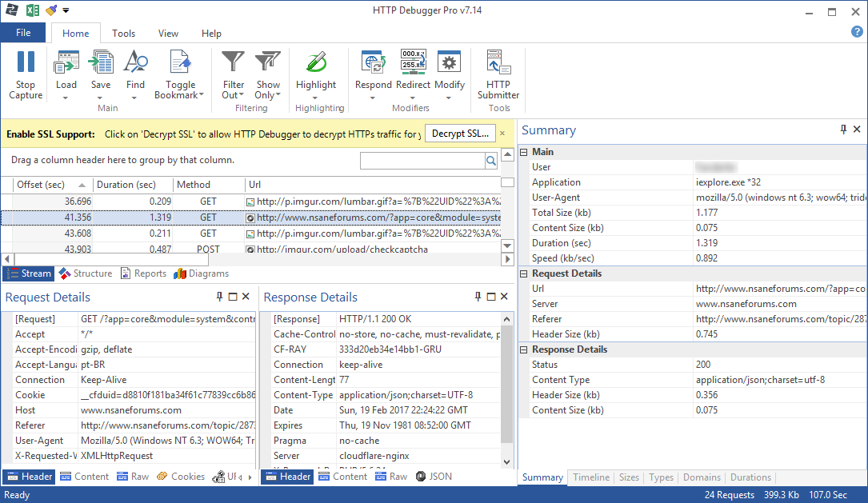Switch to the Types summary tab
The width and height of the screenshot is (868, 503).
click(x=661, y=477)
